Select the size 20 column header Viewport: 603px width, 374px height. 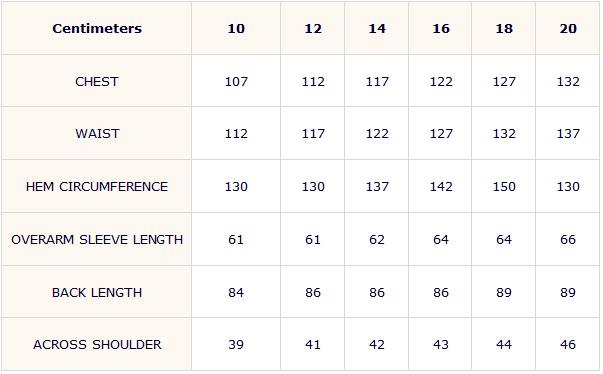(568, 28)
